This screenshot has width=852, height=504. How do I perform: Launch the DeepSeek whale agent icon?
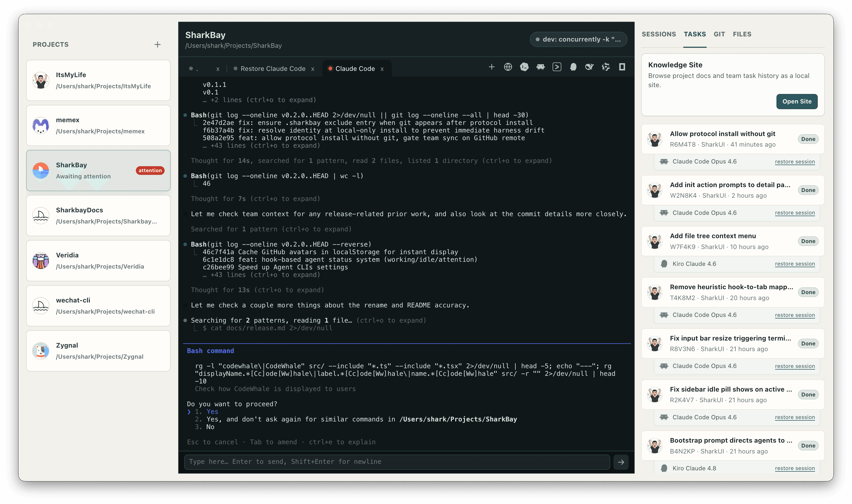pos(589,67)
